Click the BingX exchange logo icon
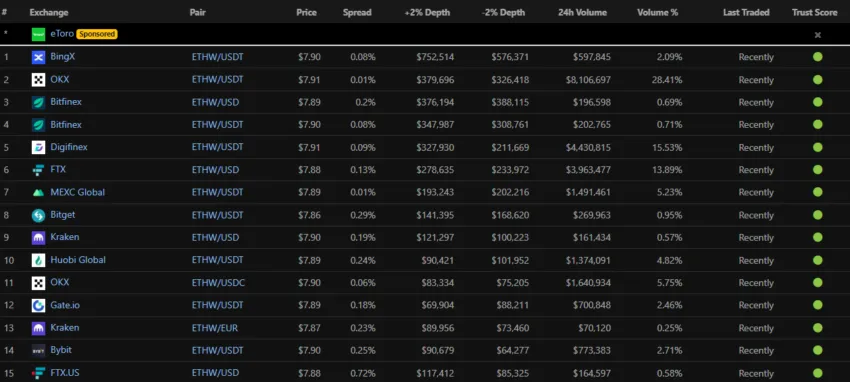Viewport: 850px width, 382px height. coord(38,57)
